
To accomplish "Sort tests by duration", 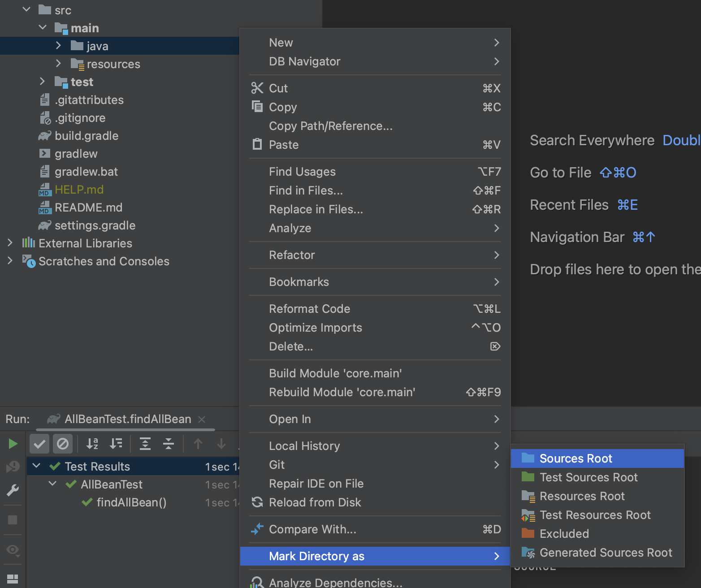I will [x=116, y=444].
